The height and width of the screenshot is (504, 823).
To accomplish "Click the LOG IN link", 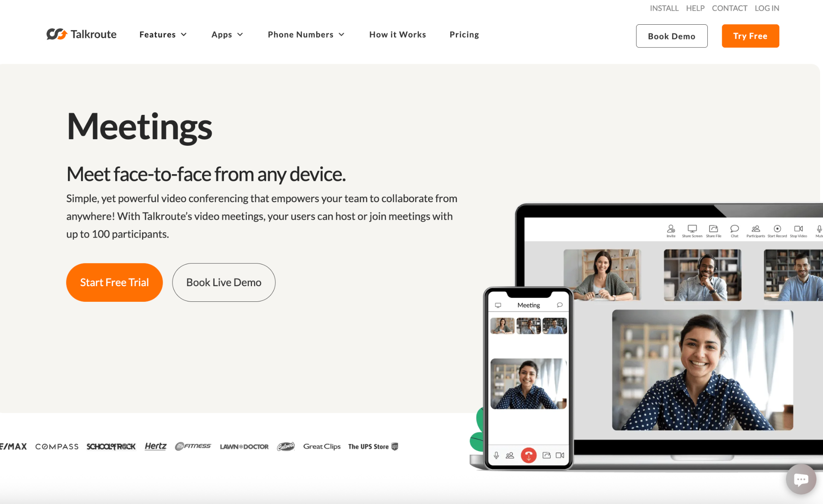I will coord(767,8).
